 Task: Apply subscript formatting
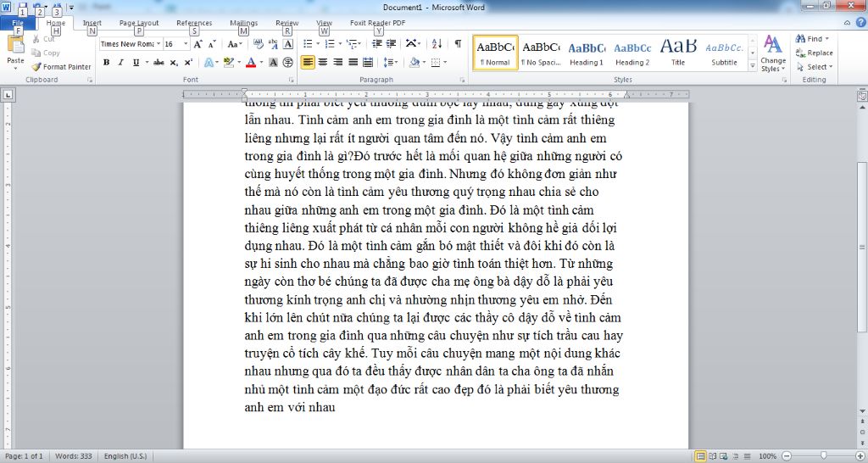pos(174,63)
